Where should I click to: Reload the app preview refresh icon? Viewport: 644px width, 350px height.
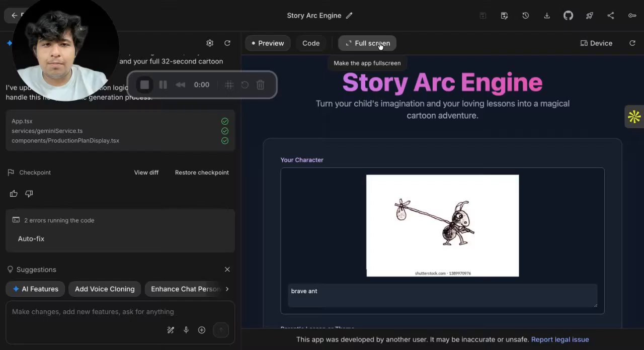point(632,43)
